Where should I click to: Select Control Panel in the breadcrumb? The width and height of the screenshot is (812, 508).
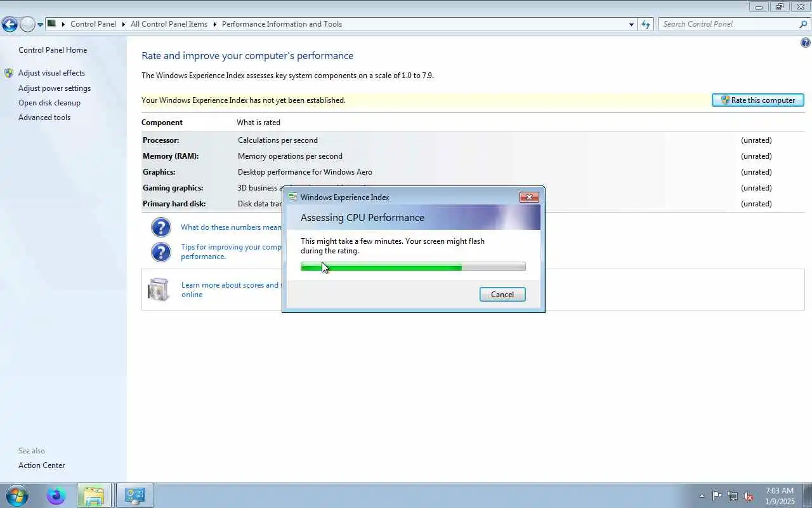(x=93, y=24)
